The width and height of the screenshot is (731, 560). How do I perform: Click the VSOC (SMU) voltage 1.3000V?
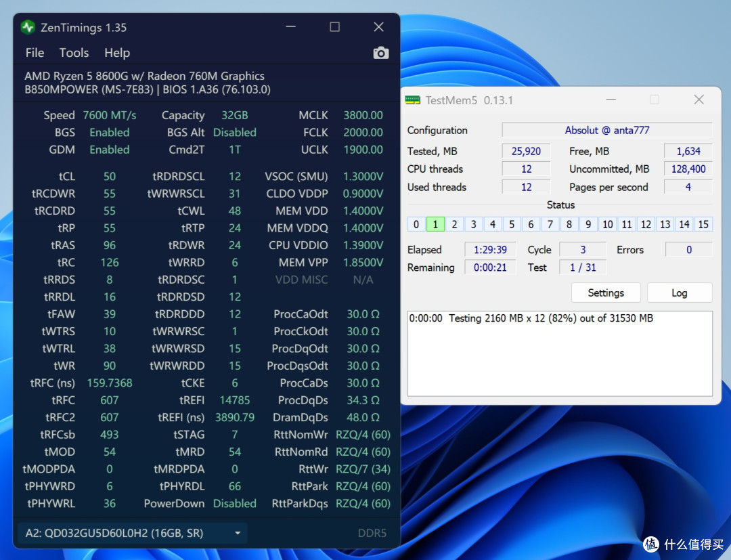[x=363, y=176]
